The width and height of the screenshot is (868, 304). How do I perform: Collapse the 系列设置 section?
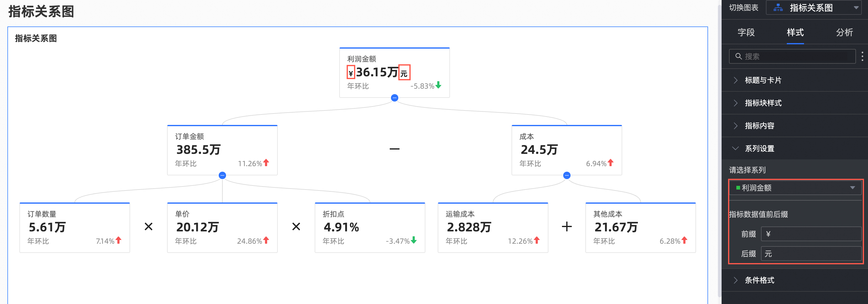794,148
